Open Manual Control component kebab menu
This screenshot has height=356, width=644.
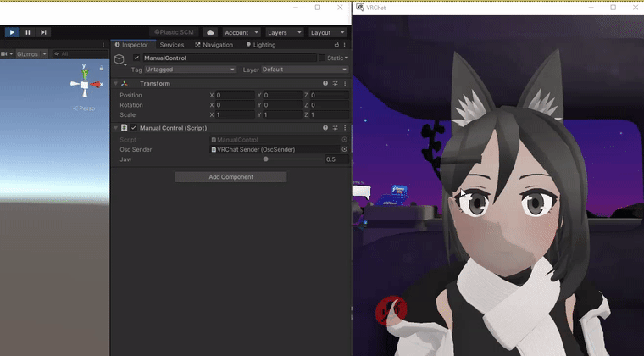[x=345, y=128]
